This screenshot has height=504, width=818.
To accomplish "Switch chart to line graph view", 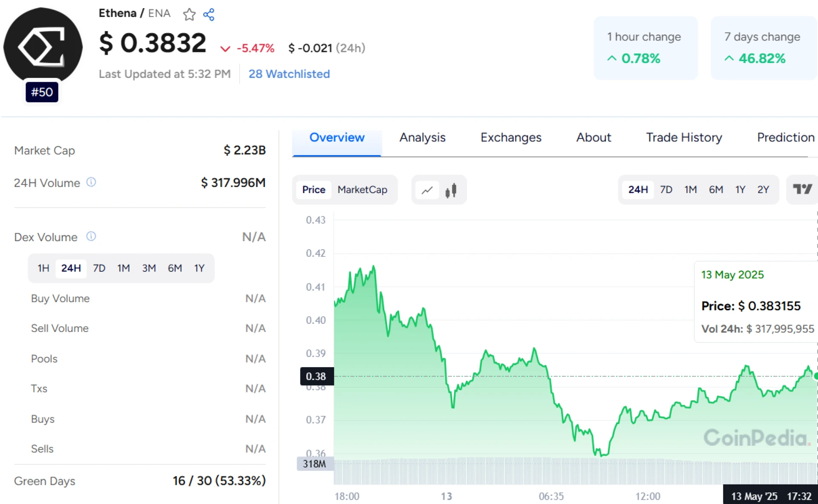I will [x=427, y=190].
